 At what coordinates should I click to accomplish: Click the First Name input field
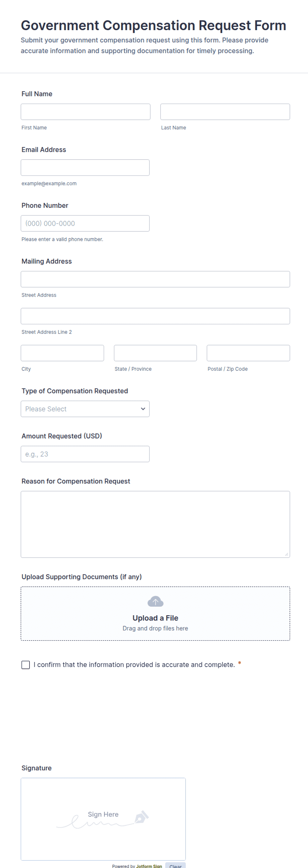85,112
